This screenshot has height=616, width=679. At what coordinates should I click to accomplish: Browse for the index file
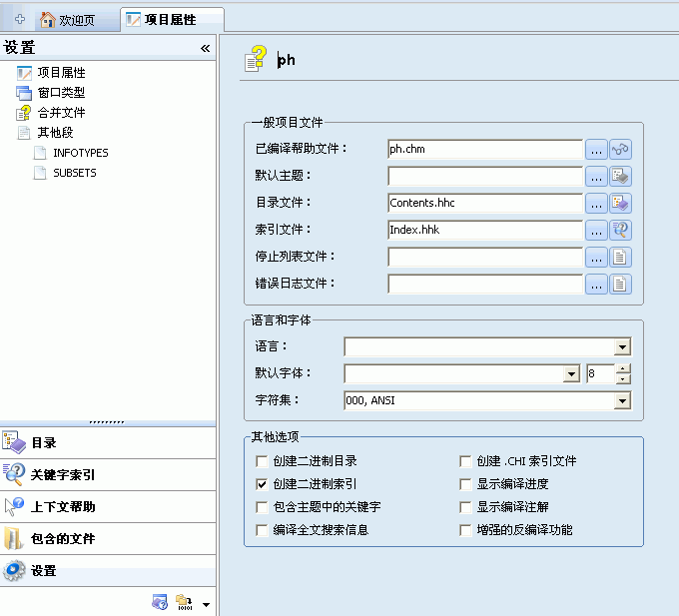596,231
